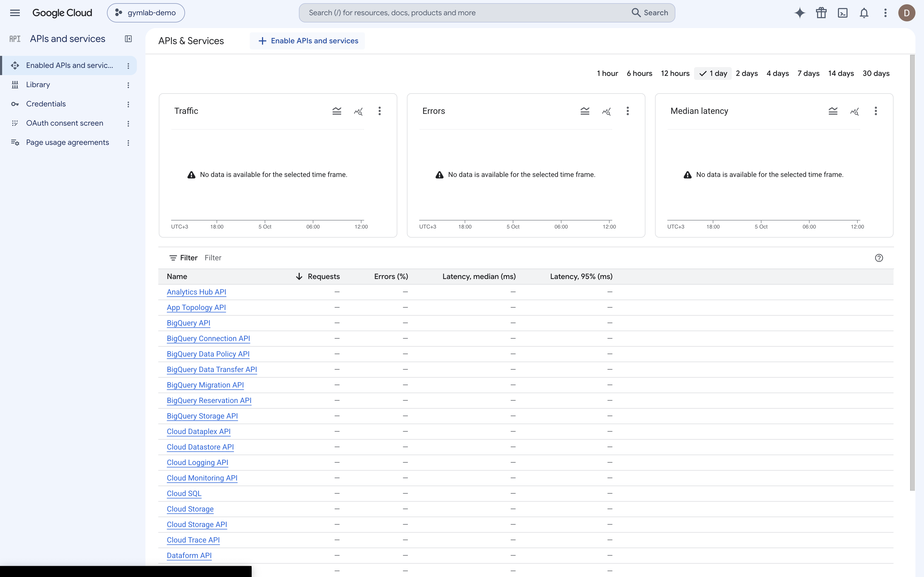Open BigQuery Data Transfer API link
Image resolution: width=924 pixels, height=577 pixels.
click(212, 369)
